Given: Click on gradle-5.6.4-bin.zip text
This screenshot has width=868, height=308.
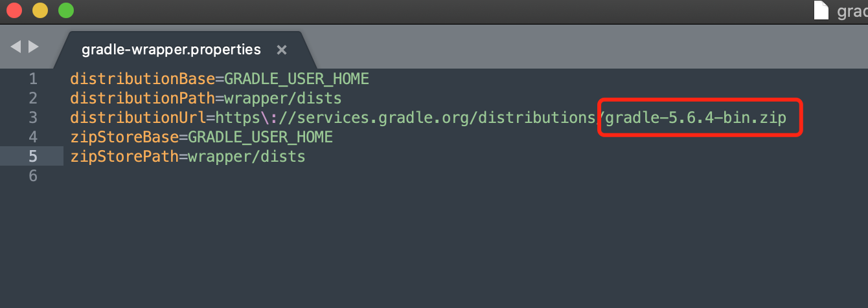Looking at the screenshot, I should (x=695, y=118).
